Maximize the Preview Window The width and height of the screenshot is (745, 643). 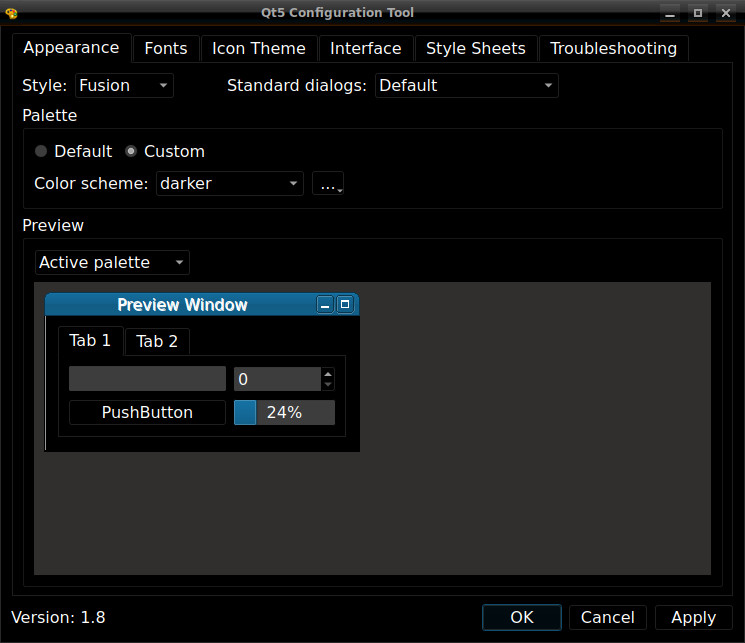[345, 304]
